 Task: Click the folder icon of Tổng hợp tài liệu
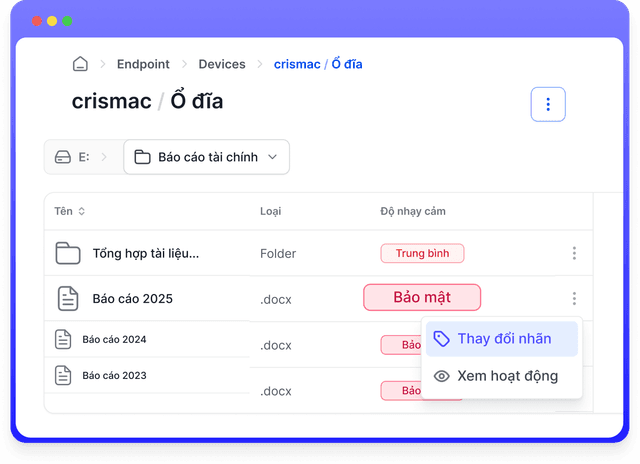(68, 253)
